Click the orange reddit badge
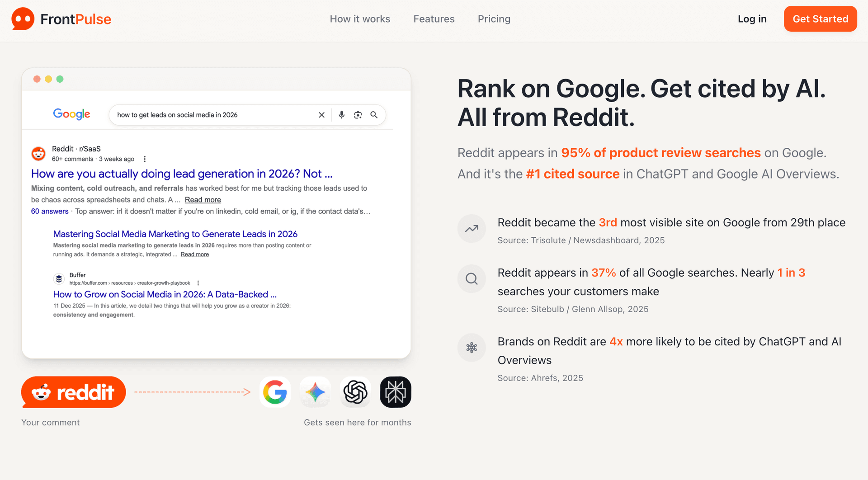The image size is (868, 480). pos(74,392)
